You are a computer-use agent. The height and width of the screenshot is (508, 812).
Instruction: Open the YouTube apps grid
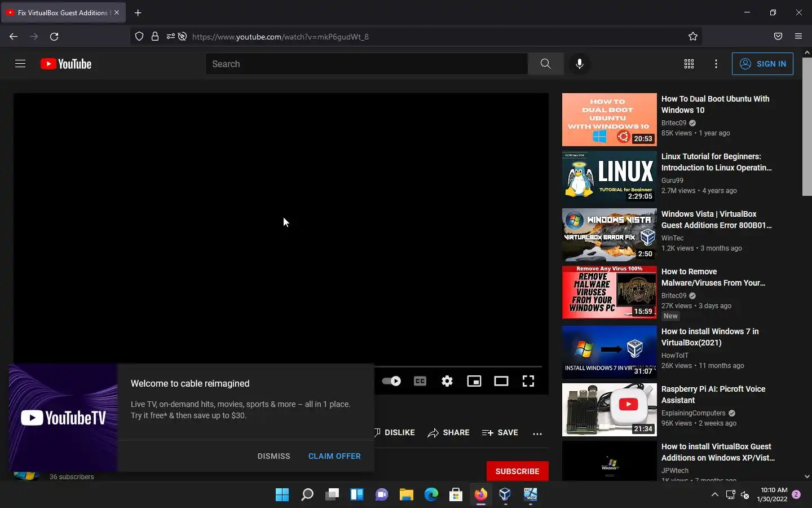(x=689, y=64)
